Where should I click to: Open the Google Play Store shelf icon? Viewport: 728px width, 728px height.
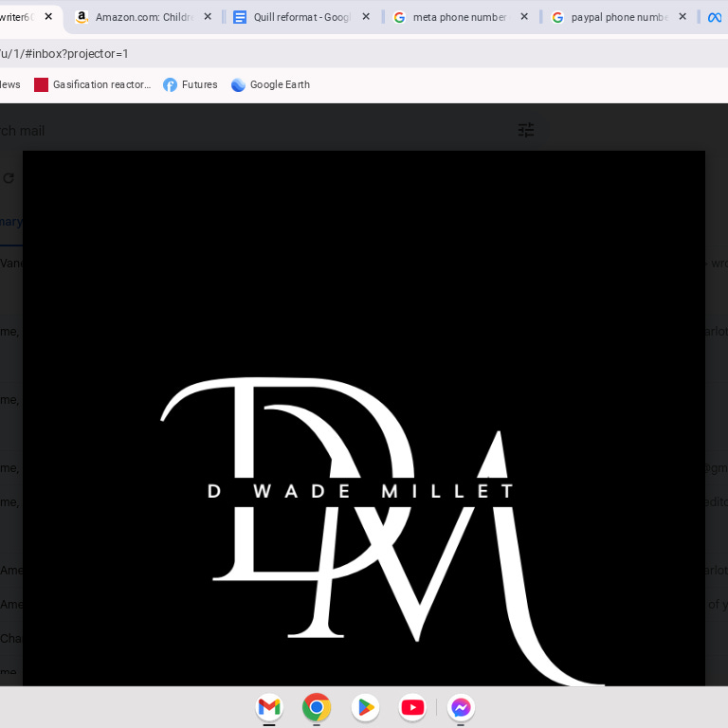(365, 707)
